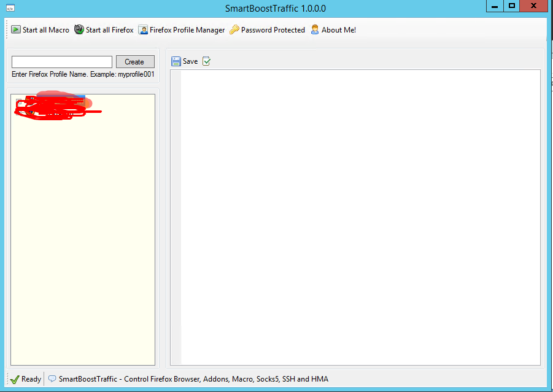The width and height of the screenshot is (553, 392).
Task: Maximize the SmartBoostTraffic window
Action: [x=512, y=6]
